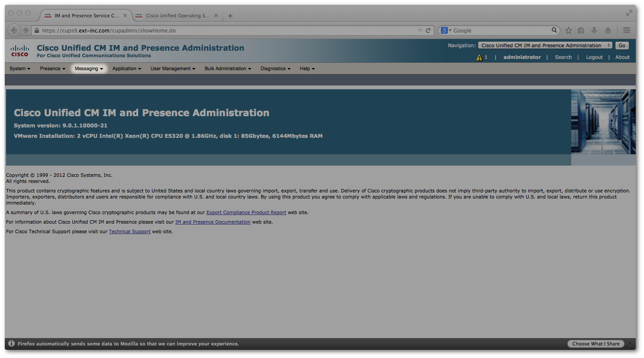This screenshot has width=644, height=358.
Task: Click the administrator username text
Action: (522, 57)
